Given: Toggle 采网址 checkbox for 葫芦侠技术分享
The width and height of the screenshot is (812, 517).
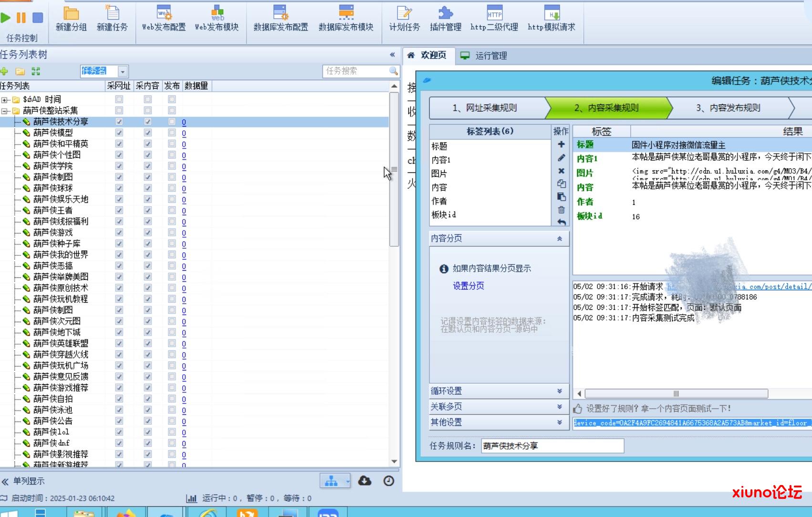Looking at the screenshot, I should point(119,122).
